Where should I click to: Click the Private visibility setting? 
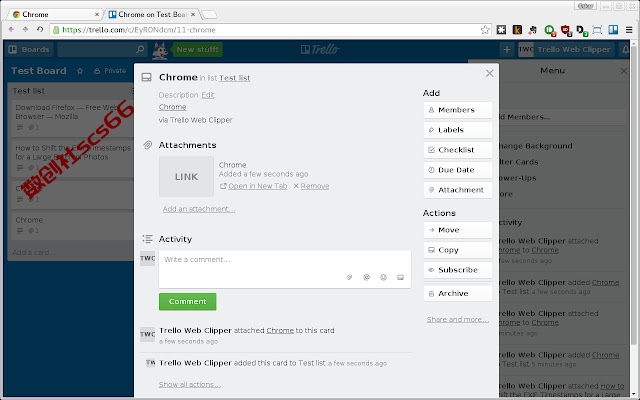[110, 71]
